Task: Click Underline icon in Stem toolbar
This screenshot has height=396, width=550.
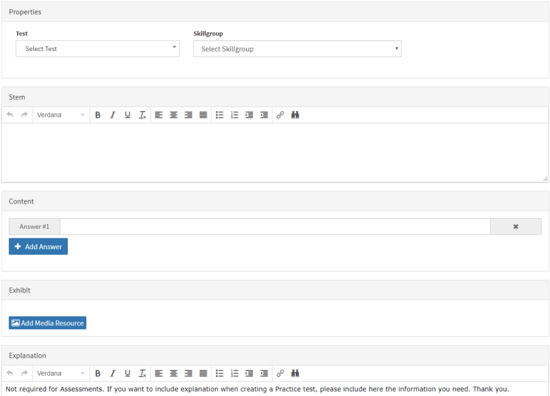Action: coord(127,115)
